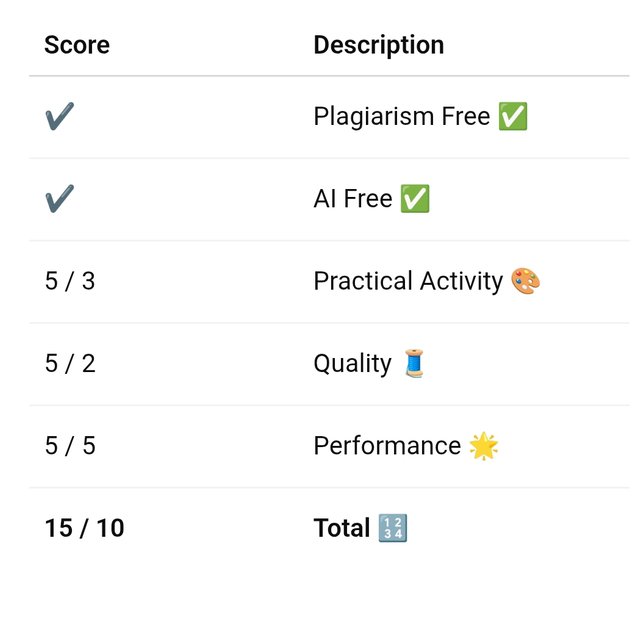The width and height of the screenshot is (640, 618).
Task: Select the Description column header
Action: pyautogui.click(x=379, y=45)
